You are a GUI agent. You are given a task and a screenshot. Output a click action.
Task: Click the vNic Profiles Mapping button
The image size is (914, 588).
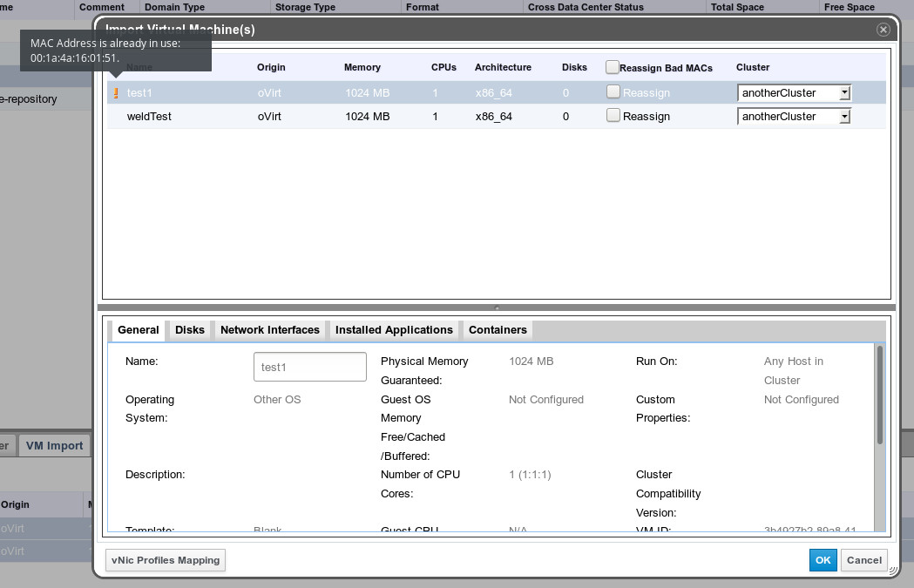point(166,560)
